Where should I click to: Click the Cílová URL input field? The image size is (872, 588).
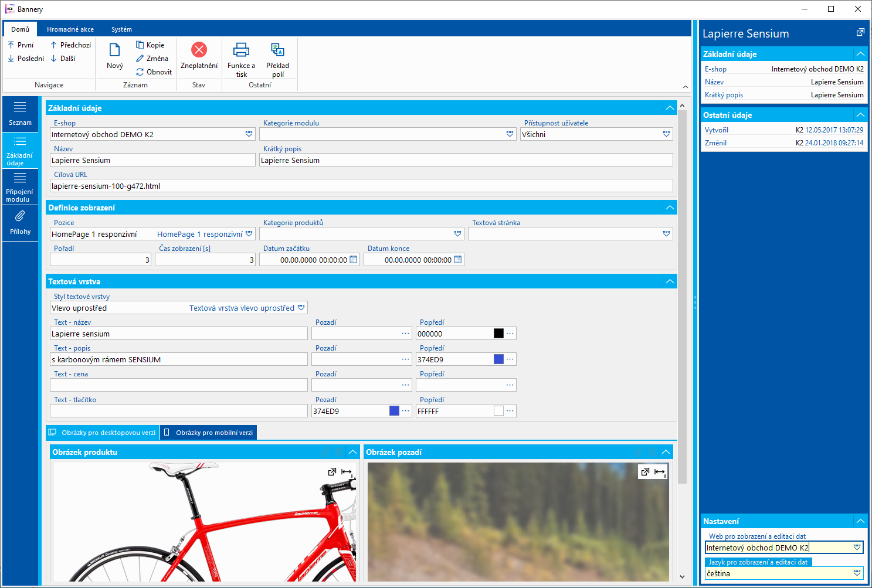pos(361,186)
